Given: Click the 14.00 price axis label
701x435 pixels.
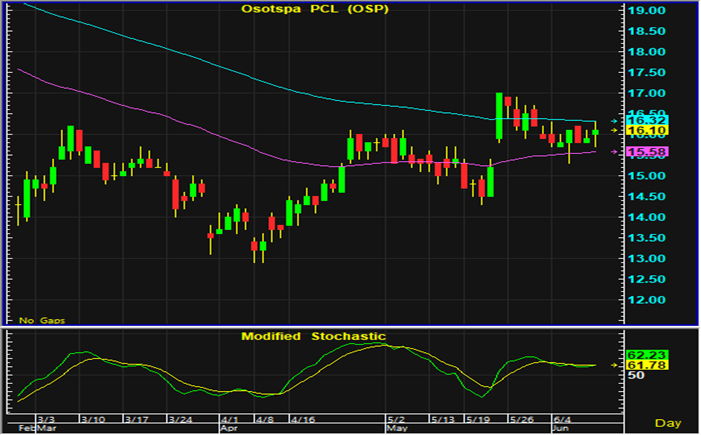Looking at the screenshot, I should [646, 217].
